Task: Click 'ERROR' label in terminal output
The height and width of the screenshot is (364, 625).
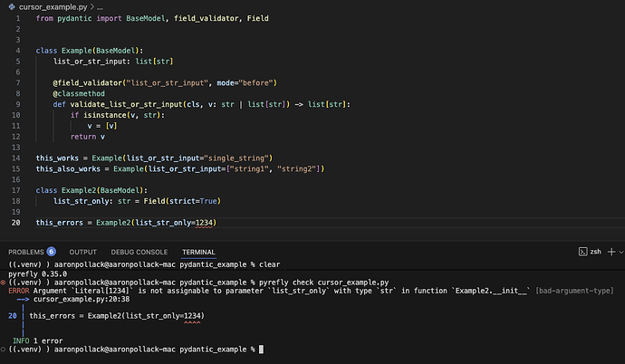Action: coord(19,291)
